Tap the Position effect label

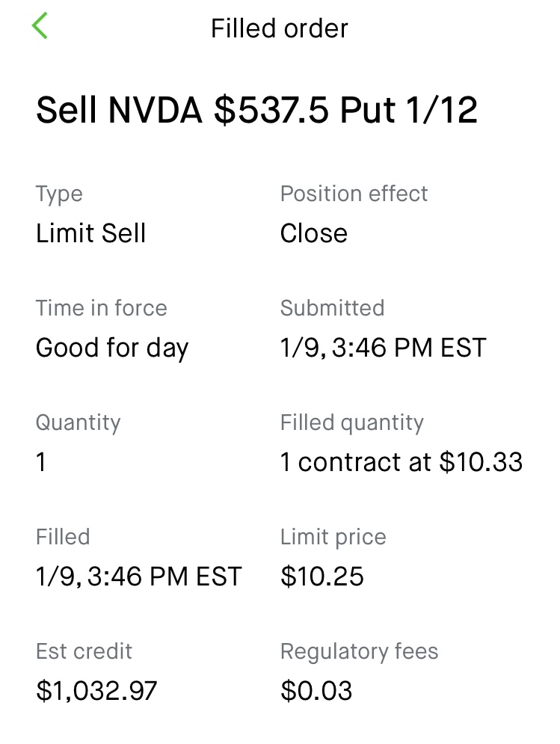pyautogui.click(x=354, y=194)
